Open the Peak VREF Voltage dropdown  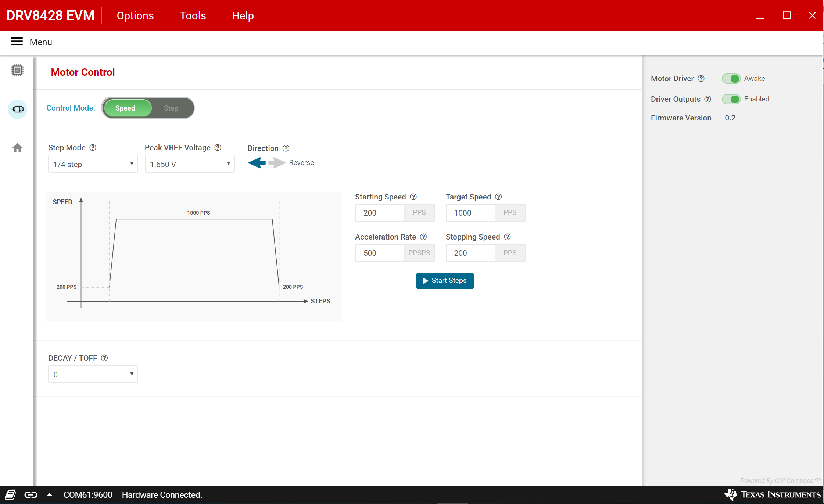tap(189, 164)
